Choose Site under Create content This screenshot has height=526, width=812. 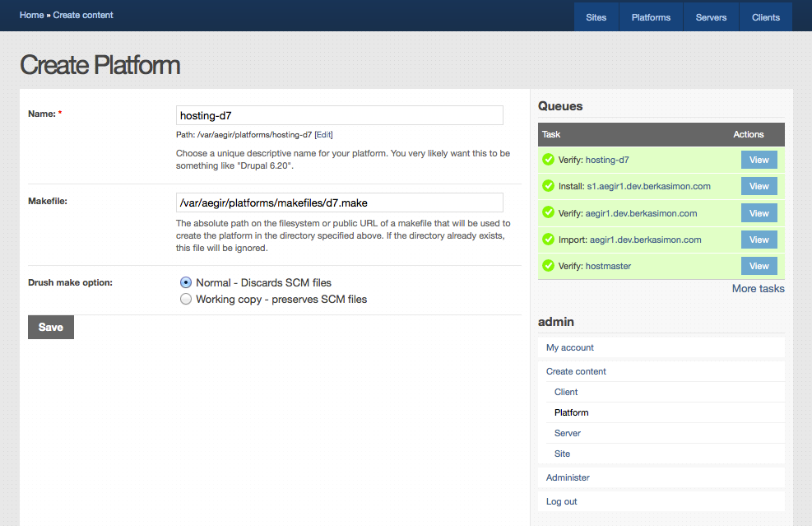click(562, 454)
